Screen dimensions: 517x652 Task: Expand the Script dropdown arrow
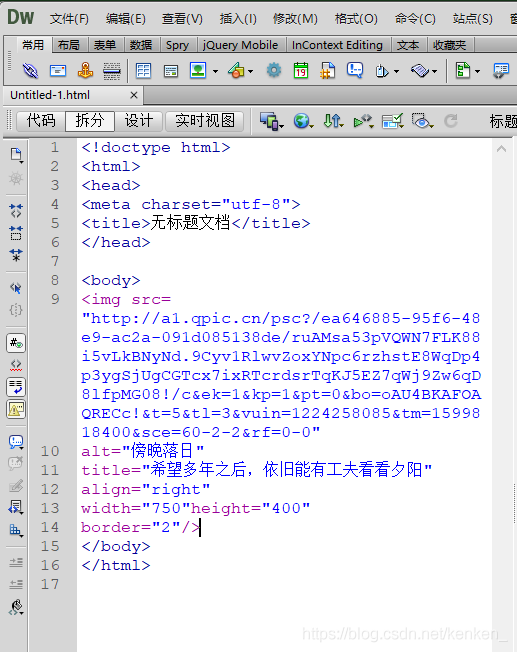(x=434, y=72)
